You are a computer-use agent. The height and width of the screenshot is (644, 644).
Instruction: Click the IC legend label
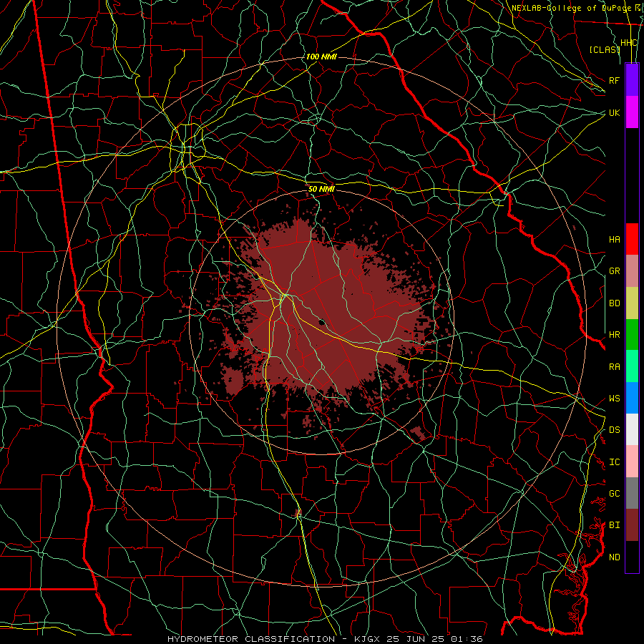tap(614, 462)
